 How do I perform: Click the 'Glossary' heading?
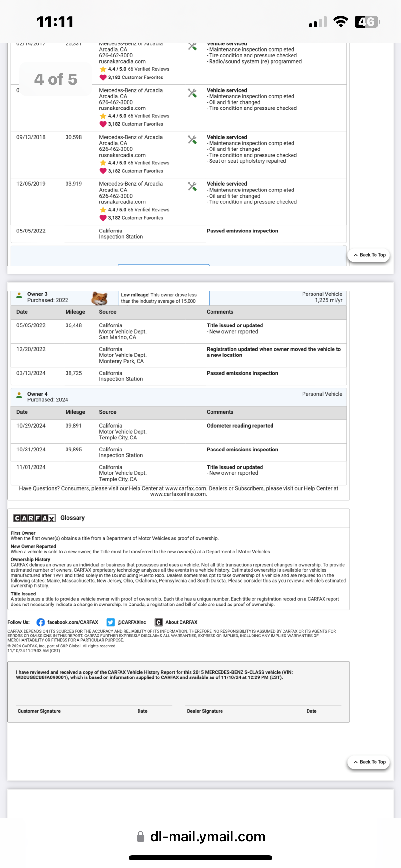(x=72, y=518)
